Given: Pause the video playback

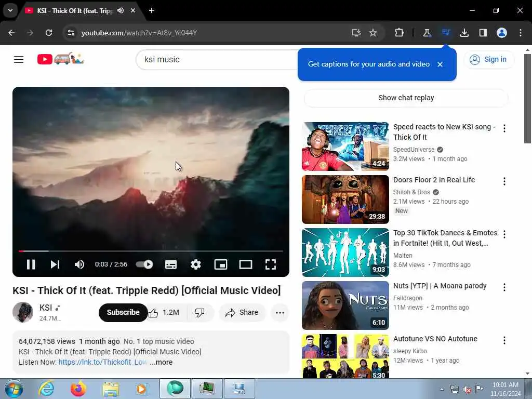Looking at the screenshot, I should pos(31,264).
